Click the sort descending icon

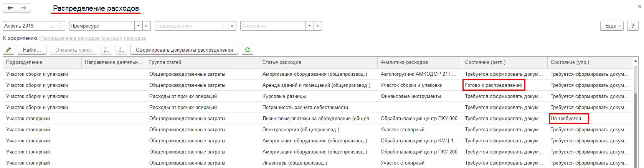(x=121, y=50)
